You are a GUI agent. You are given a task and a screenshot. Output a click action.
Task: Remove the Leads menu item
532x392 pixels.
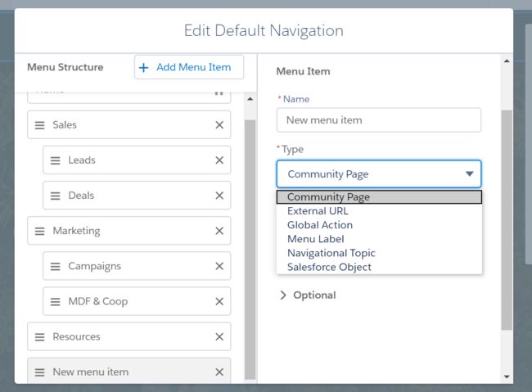click(x=219, y=160)
